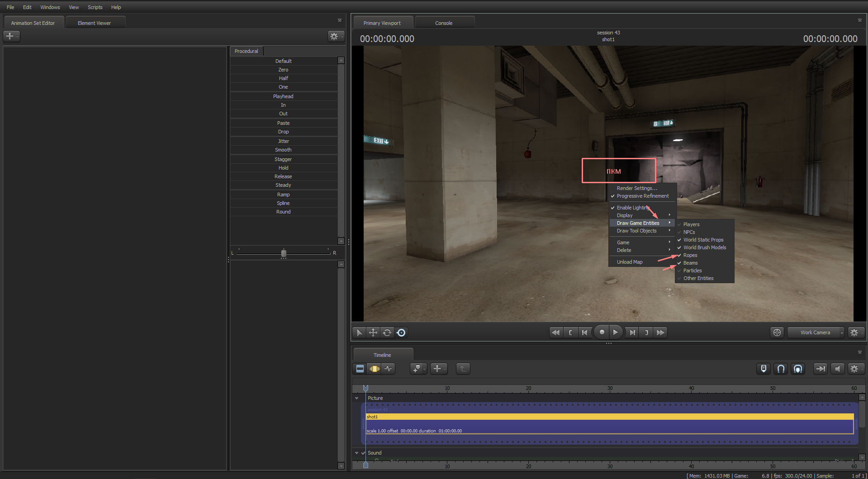Screen dimensions: 868x479
Task: Apply the Default procedural preset
Action: [x=284, y=61]
